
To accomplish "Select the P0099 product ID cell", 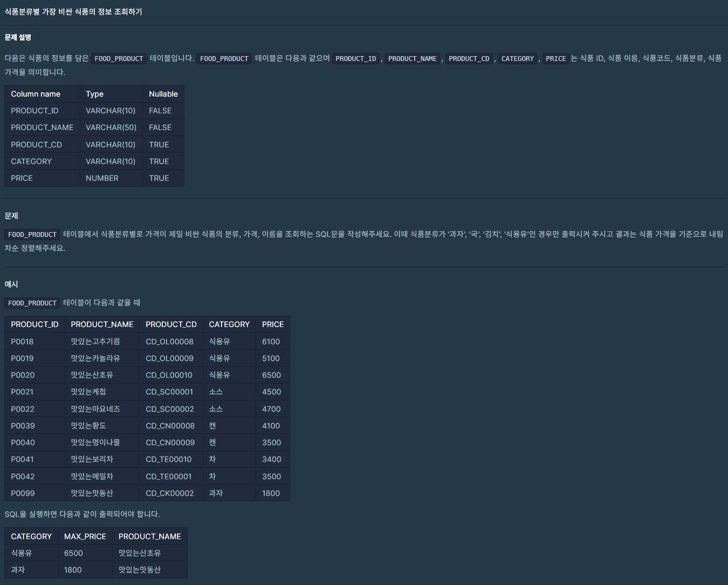I will tap(23, 493).
